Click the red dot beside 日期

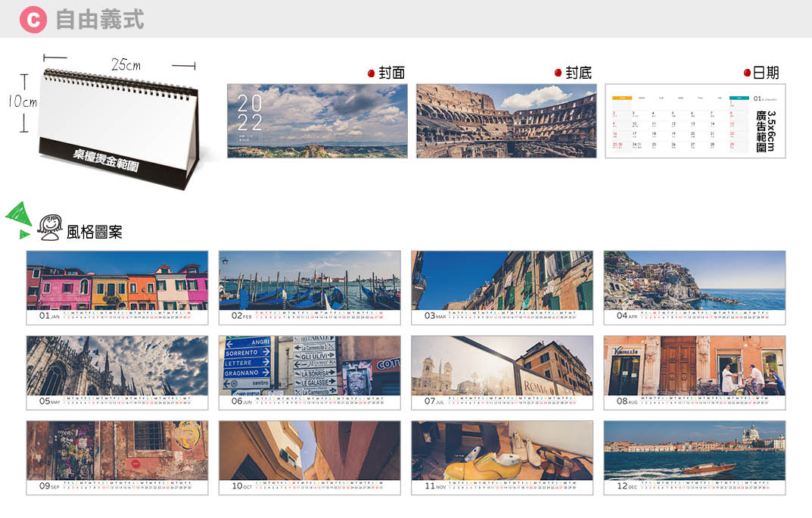(747, 73)
